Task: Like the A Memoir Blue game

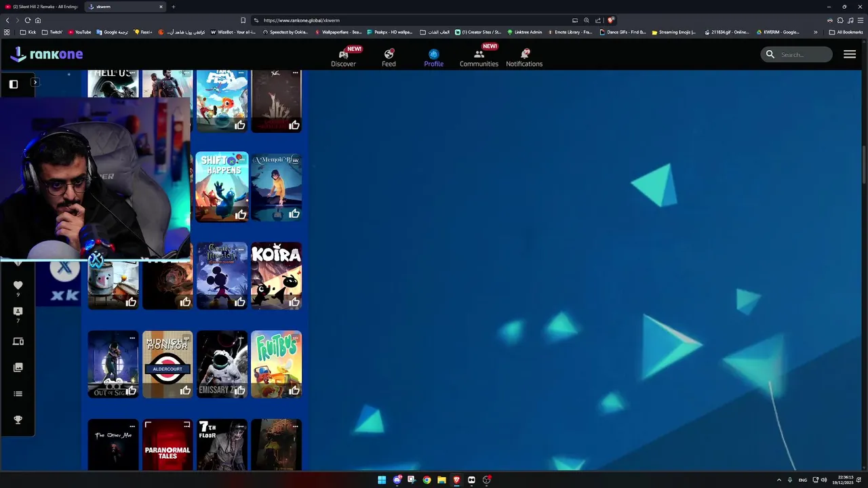Action: [294, 214]
